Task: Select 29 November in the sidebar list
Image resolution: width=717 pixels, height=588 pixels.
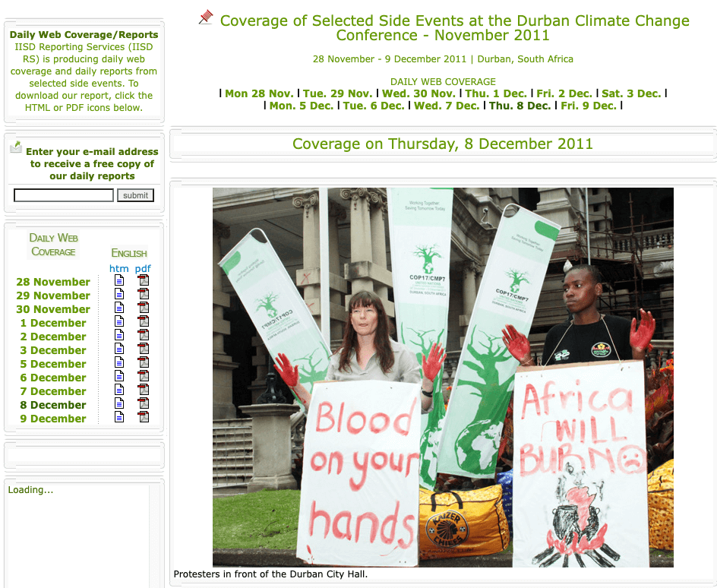Action: [x=53, y=296]
